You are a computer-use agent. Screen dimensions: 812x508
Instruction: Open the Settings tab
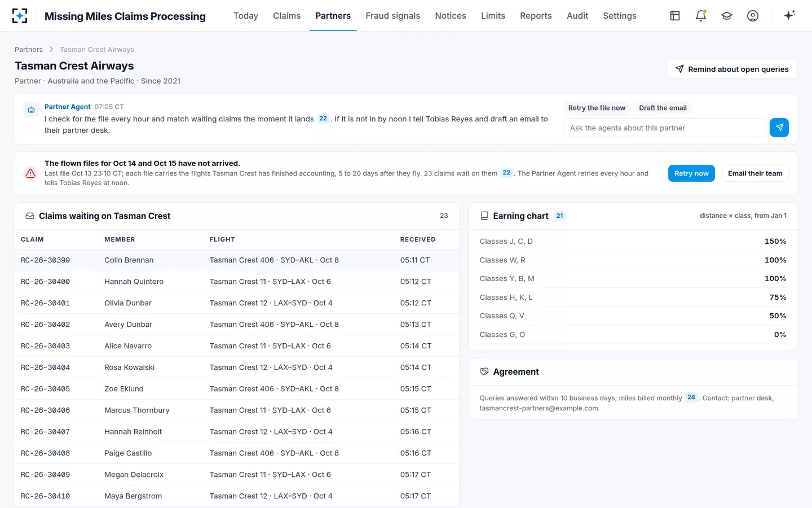click(x=620, y=16)
